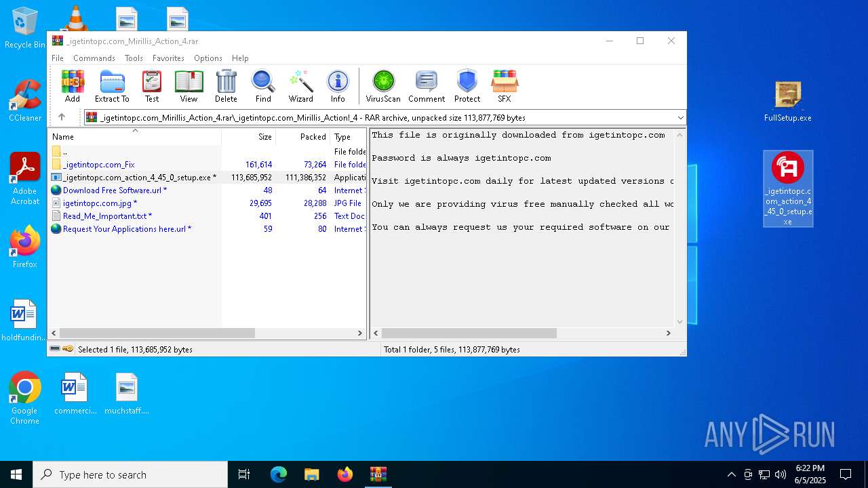Image resolution: width=868 pixels, height=488 pixels.
Task: Sort file list by Size column
Action: (x=249, y=137)
